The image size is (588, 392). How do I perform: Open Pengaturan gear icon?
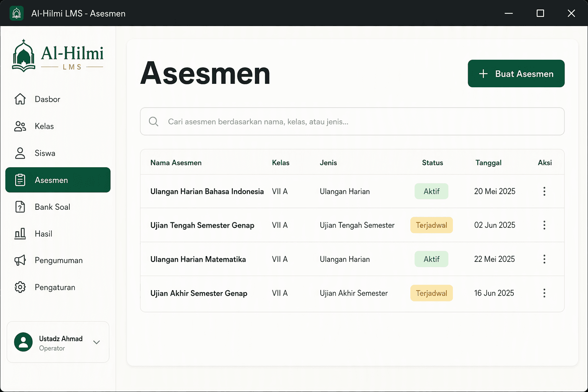[20, 287]
